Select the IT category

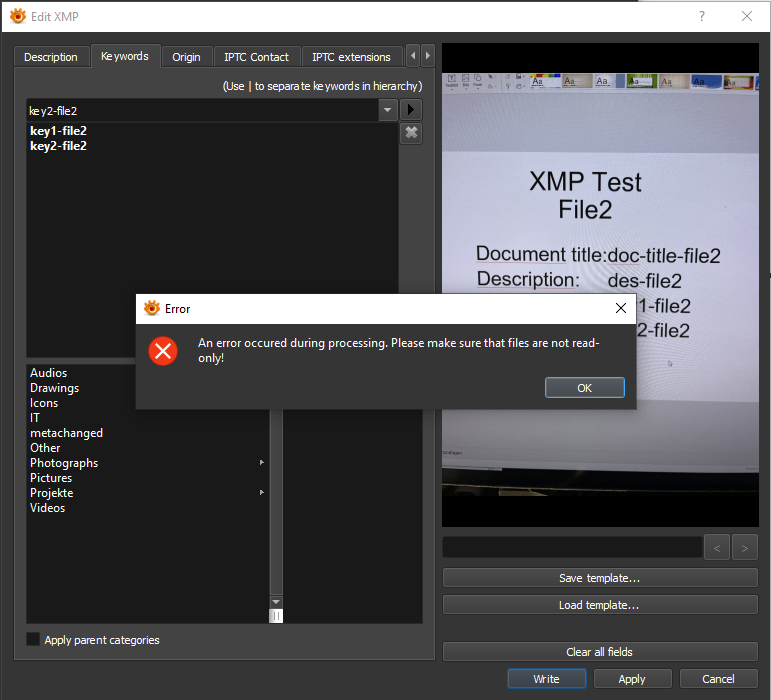coord(34,418)
